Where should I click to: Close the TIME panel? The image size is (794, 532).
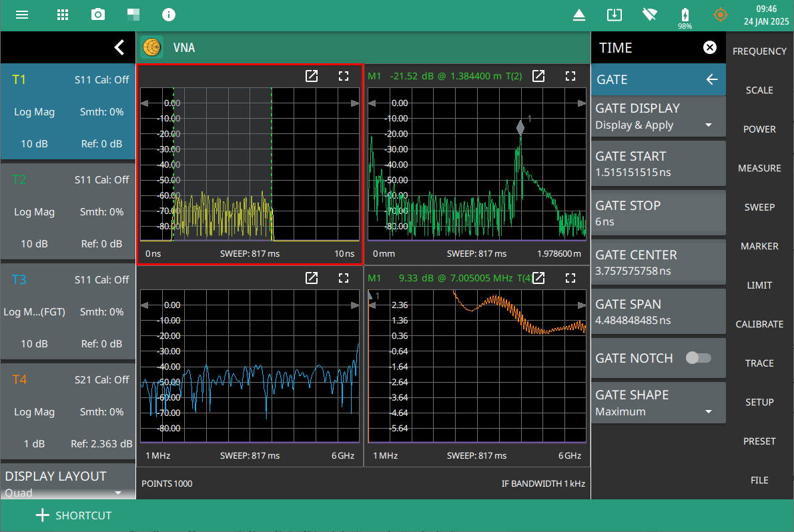click(710, 47)
